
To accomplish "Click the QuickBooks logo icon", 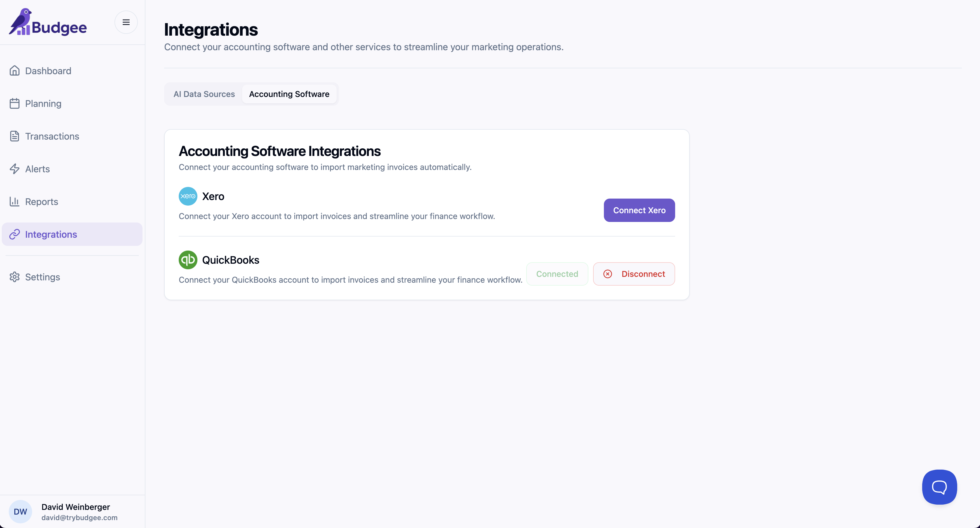I will (188, 260).
